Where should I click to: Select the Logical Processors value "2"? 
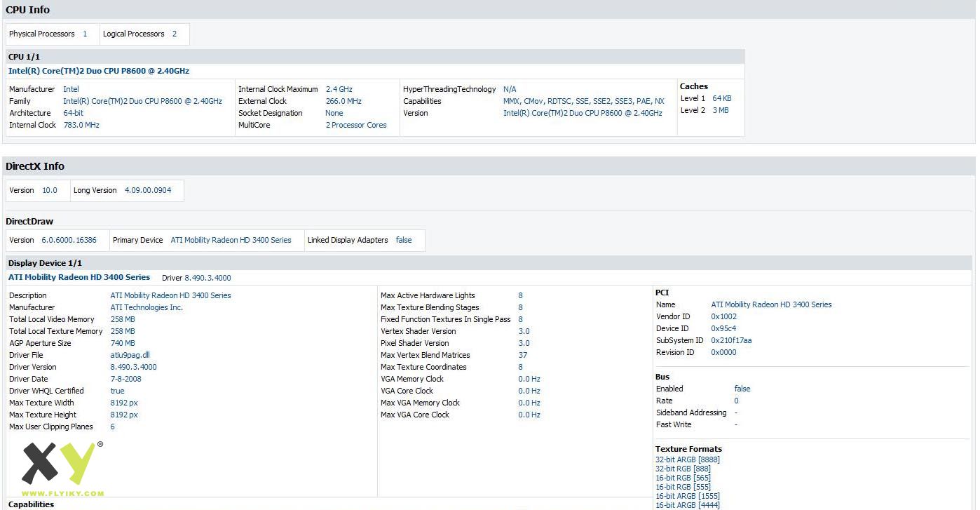[x=175, y=34]
